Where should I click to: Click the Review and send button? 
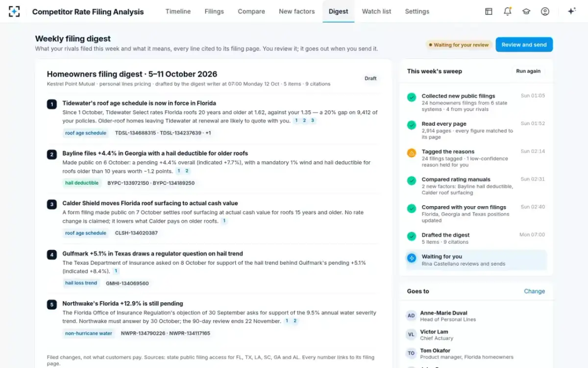[524, 45]
